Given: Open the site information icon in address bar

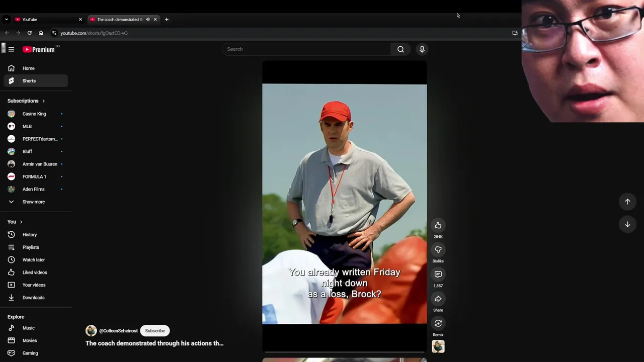Looking at the screenshot, I should (54, 33).
